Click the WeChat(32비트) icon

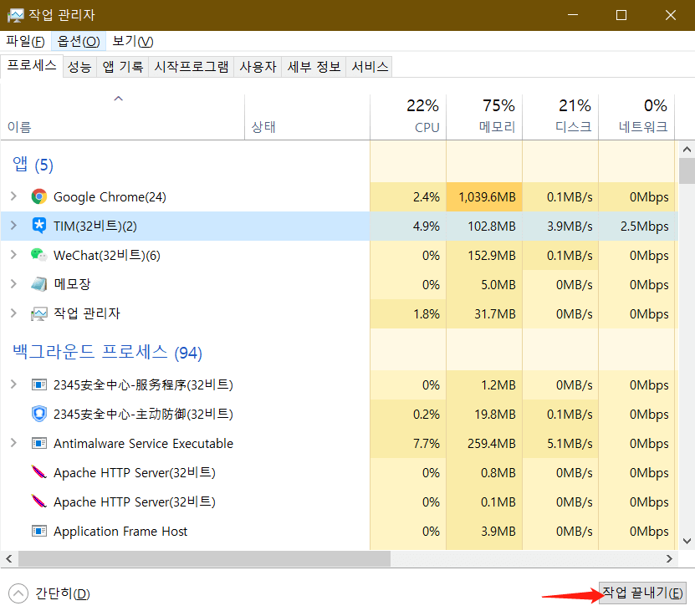(x=38, y=255)
